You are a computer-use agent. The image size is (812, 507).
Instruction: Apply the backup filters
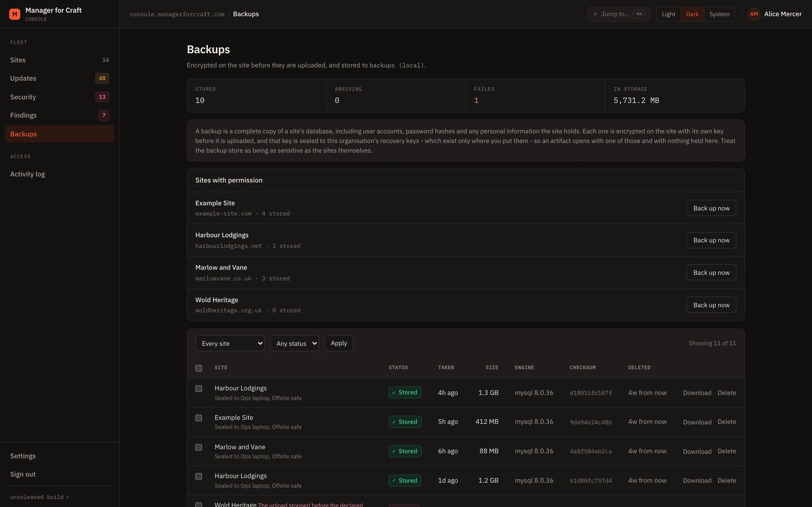(x=339, y=343)
